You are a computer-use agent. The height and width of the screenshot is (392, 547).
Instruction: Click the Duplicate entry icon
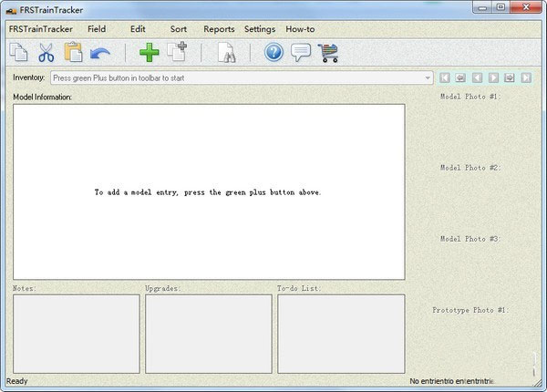tap(177, 52)
